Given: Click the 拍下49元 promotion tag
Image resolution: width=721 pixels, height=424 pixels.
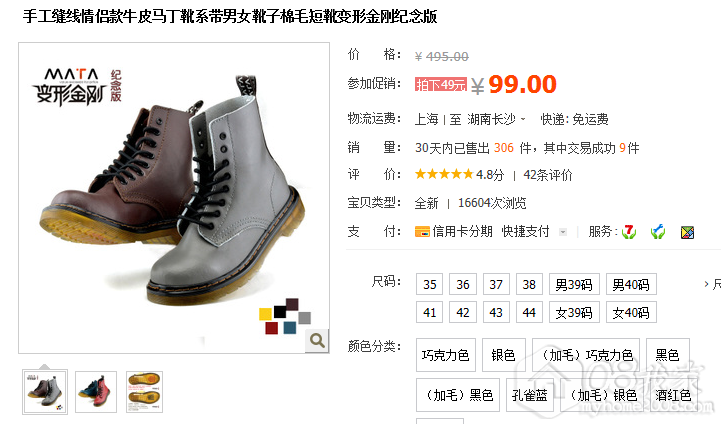Looking at the screenshot, I should [441, 85].
